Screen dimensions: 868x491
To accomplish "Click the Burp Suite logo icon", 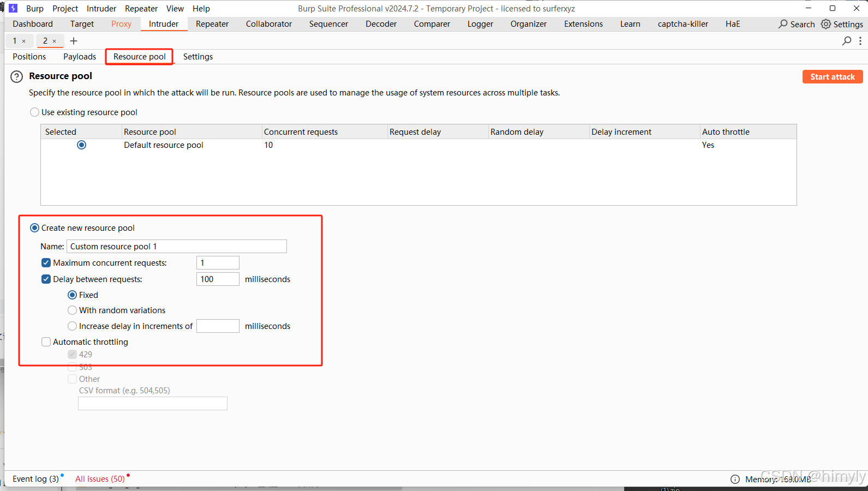I will point(13,8).
